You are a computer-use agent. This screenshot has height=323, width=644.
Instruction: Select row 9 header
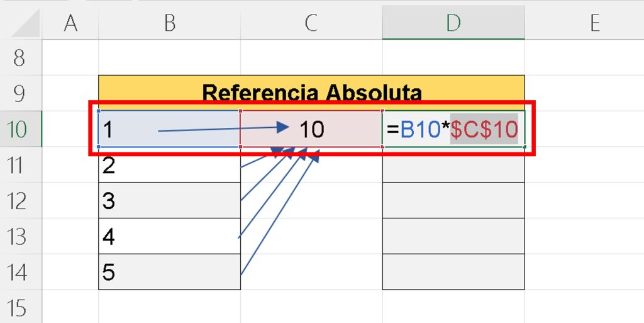pyautogui.click(x=21, y=93)
